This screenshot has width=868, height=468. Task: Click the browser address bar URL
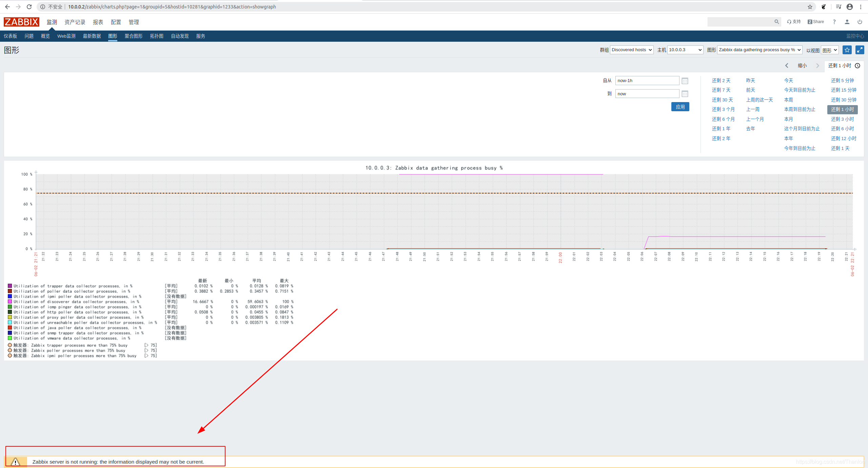click(x=172, y=7)
